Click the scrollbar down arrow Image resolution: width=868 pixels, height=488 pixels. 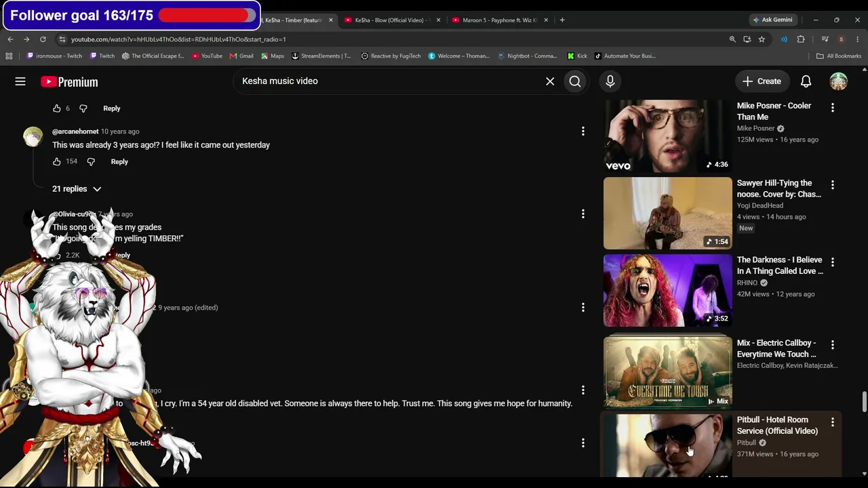(864, 474)
